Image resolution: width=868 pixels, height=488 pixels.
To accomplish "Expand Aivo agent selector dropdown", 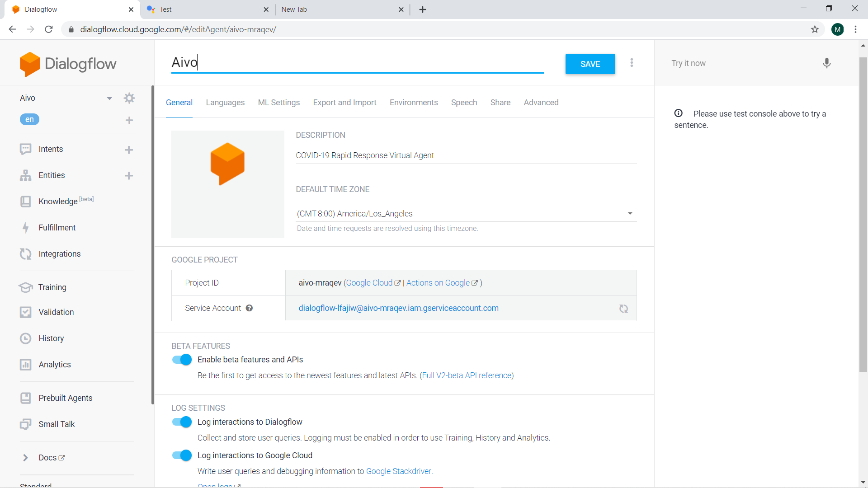I will pos(109,99).
